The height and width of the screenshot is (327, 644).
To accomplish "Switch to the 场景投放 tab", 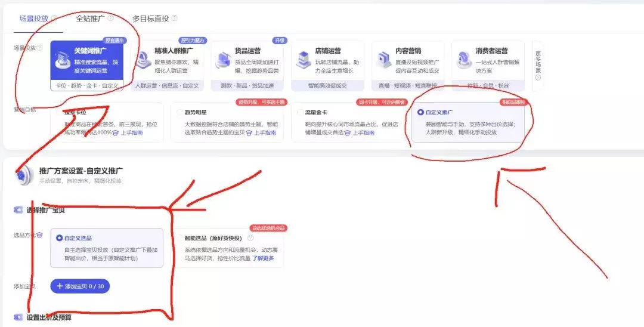I will pyautogui.click(x=33, y=18).
